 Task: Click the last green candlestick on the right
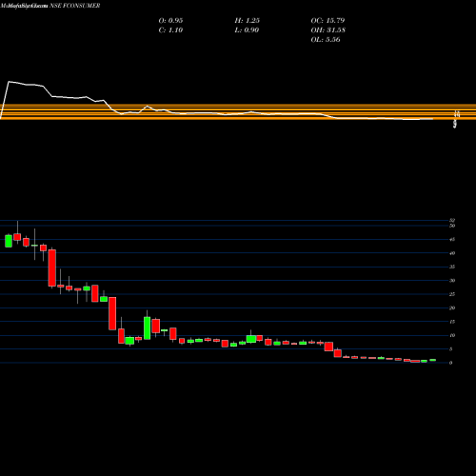coord(433,360)
